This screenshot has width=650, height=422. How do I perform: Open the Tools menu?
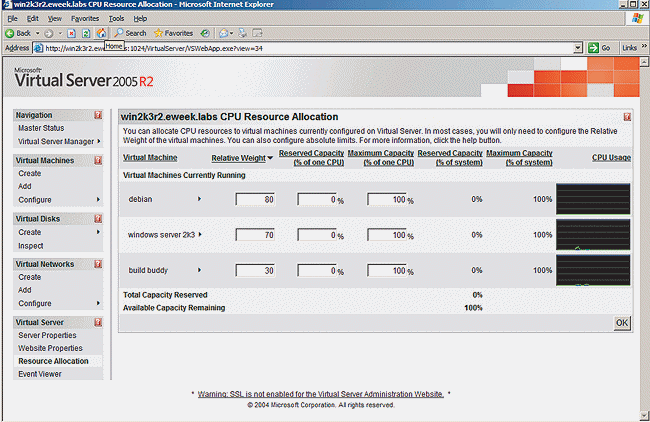click(x=116, y=18)
